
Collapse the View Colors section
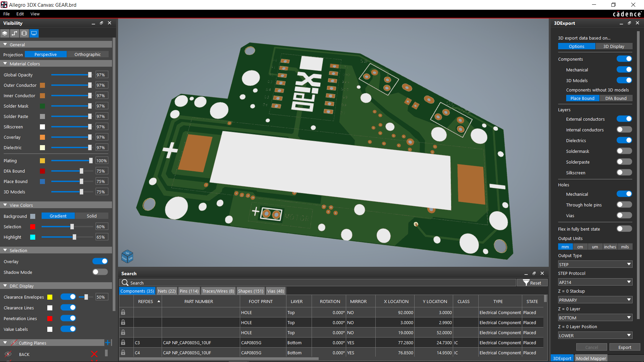click(5, 205)
